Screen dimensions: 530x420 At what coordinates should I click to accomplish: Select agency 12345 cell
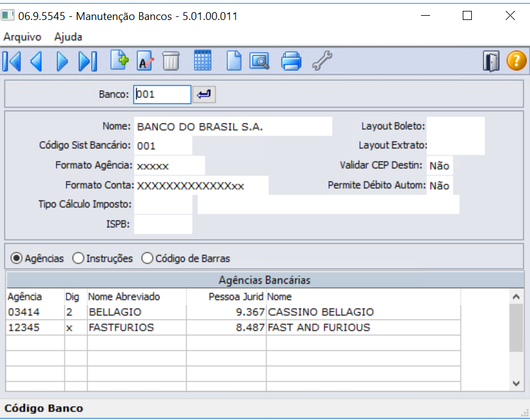[x=35, y=327]
